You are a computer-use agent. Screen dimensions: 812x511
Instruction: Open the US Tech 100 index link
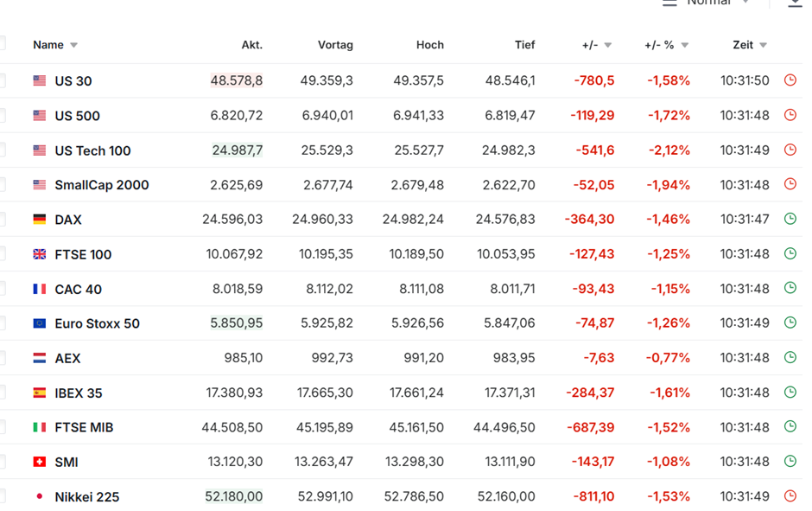(92, 150)
